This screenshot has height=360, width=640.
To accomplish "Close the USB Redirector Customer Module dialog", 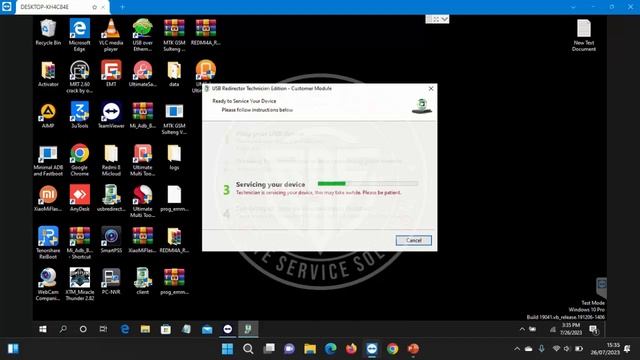I will [x=431, y=89].
